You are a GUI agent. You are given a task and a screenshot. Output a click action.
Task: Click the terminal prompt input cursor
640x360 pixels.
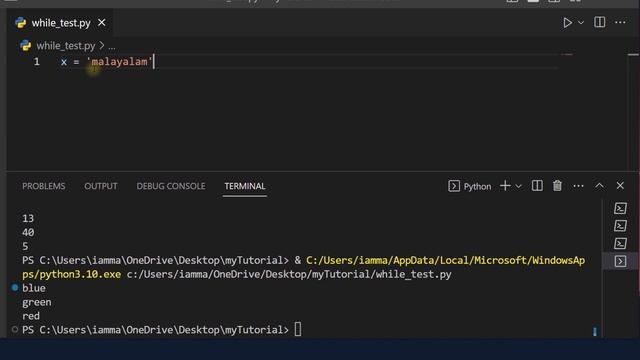pos(298,329)
